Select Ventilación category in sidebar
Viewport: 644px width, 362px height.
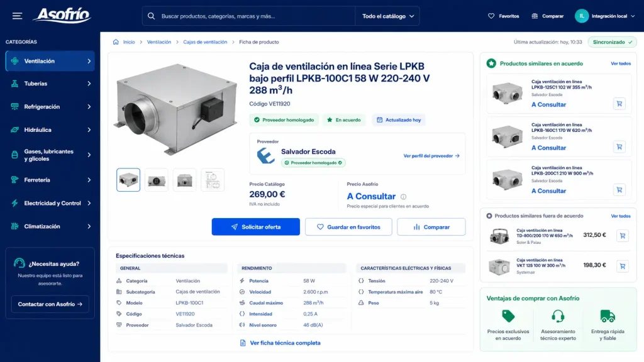click(50, 61)
